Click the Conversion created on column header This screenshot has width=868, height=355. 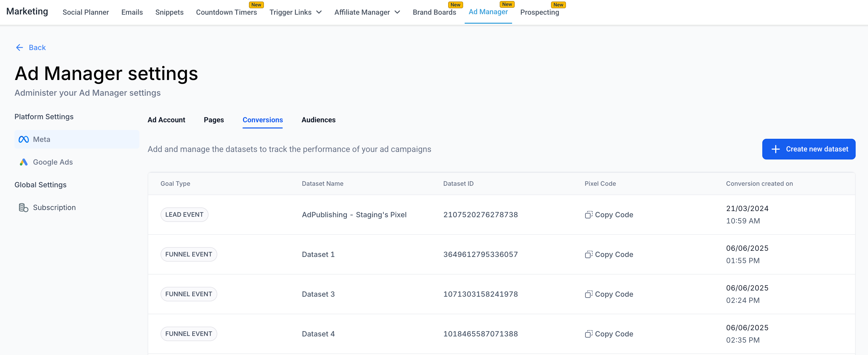tap(759, 184)
